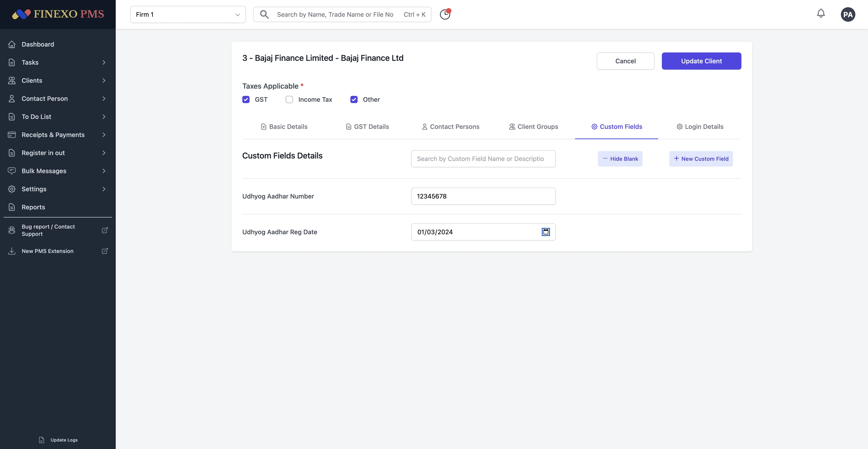The image size is (868, 449).
Task: Expand the Tasks menu chevron
Action: tap(104, 62)
